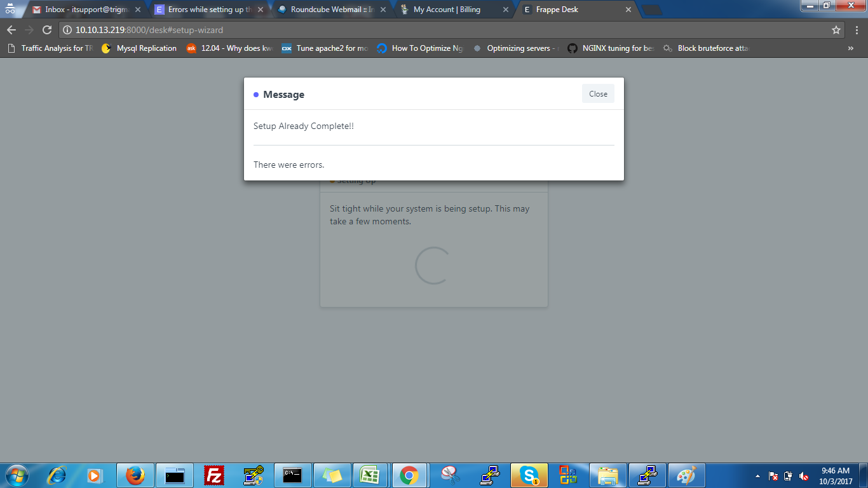Image resolution: width=868 pixels, height=488 pixels.
Task: Bookmark this page with the star icon
Action: pyautogui.click(x=836, y=30)
